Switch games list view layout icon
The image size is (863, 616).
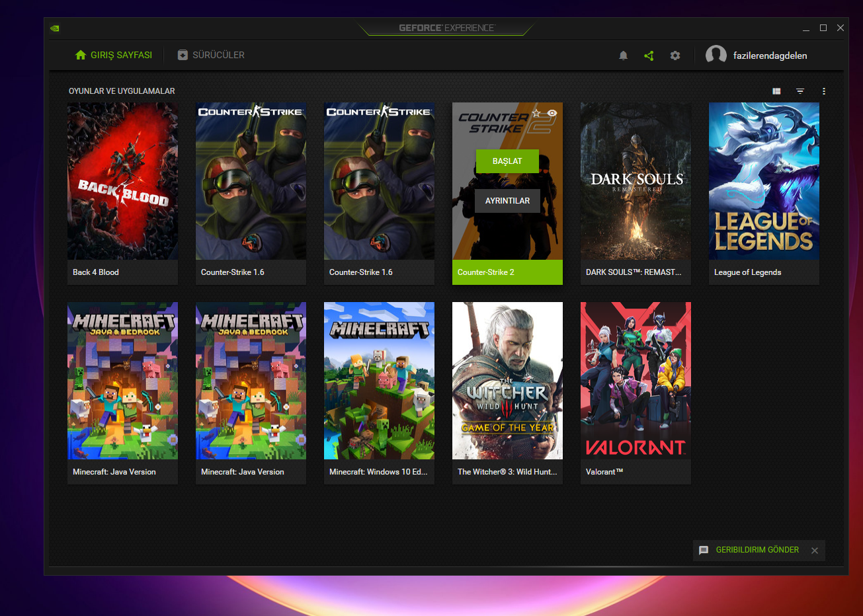click(x=776, y=91)
